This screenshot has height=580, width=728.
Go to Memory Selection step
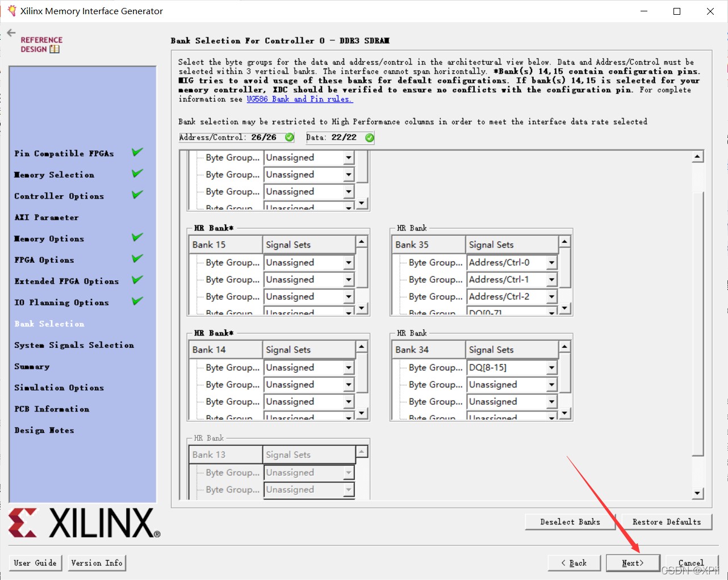(55, 175)
